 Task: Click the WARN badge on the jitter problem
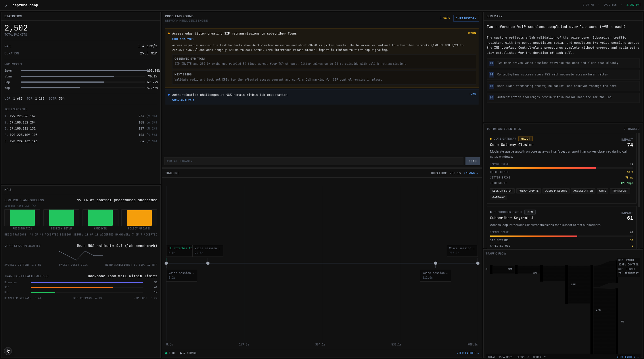tap(472, 33)
